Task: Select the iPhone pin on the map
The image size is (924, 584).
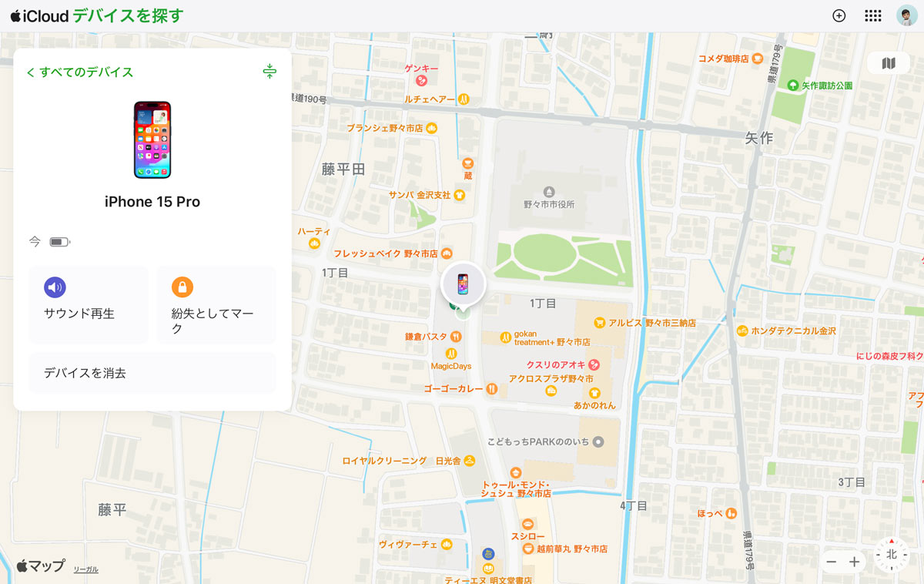Action: pos(463,285)
